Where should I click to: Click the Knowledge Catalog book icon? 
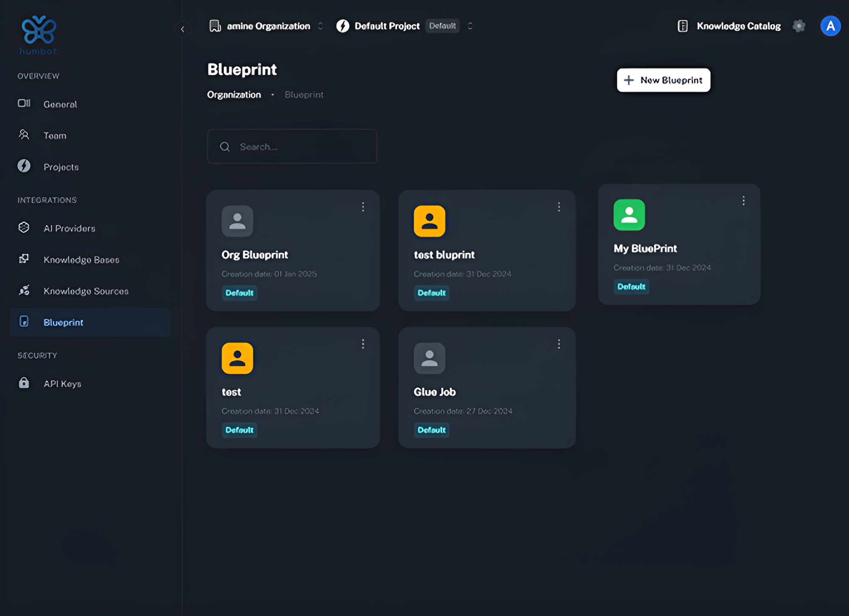coord(682,26)
